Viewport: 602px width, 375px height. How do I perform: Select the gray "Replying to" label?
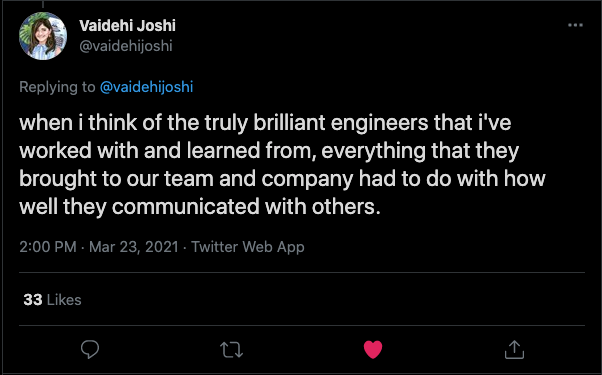pos(57,87)
